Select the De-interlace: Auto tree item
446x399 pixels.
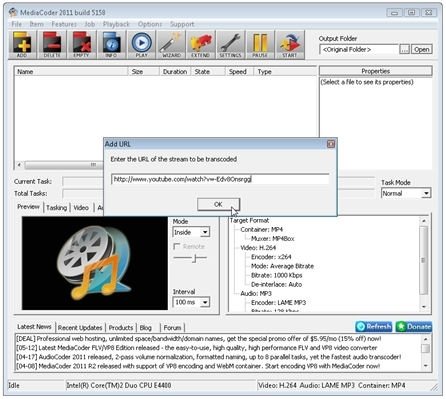(x=276, y=284)
